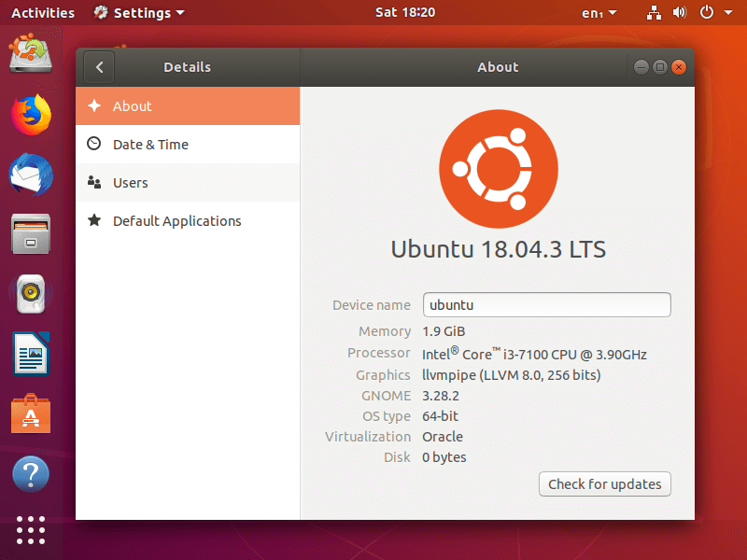
Task: Expand the en keyboard layout dropdown
Action: pyautogui.click(x=599, y=13)
